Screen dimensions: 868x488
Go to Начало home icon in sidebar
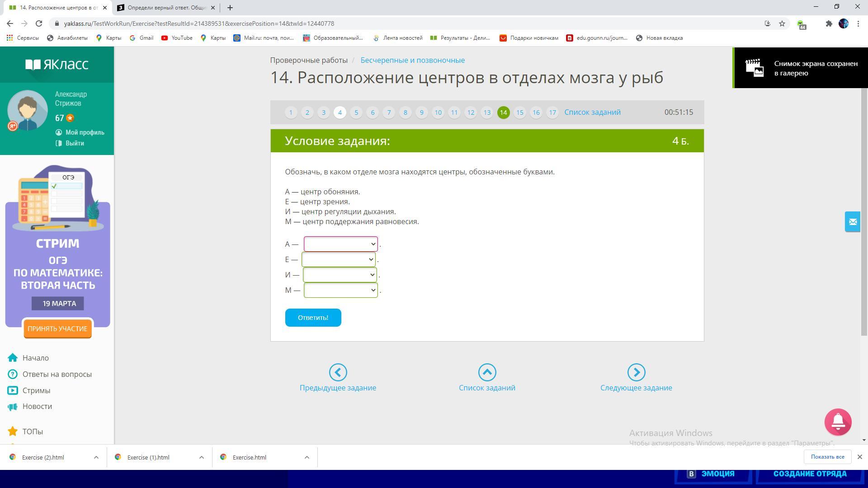coord(13,358)
